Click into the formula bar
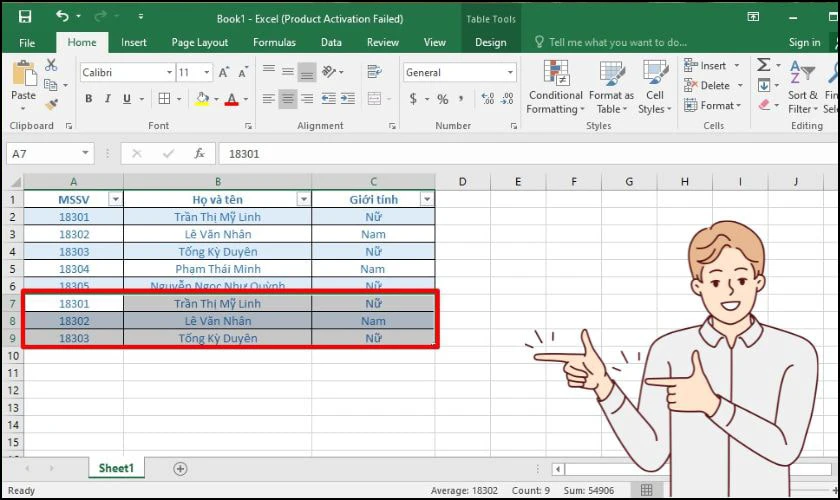This screenshot has height=500, width=840. 529,154
